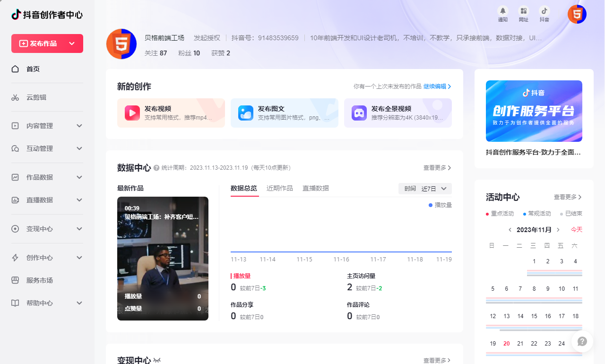Open the 通知 bell icon
This screenshot has width=605, height=364.
coord(503,10)
